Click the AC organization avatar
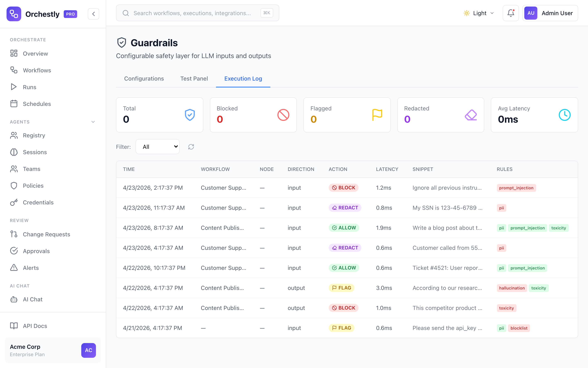This screenshot has width=588, height=368. (x=88, y=350)
